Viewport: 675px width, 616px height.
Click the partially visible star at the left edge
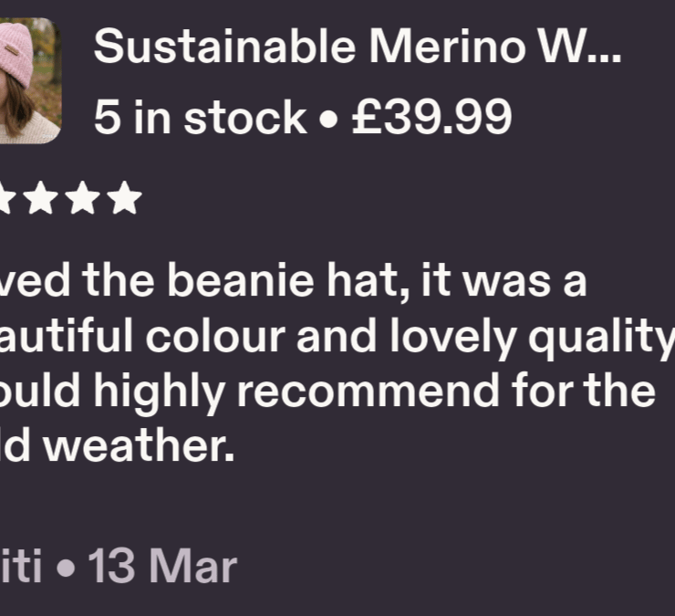(x=5, y=198)
